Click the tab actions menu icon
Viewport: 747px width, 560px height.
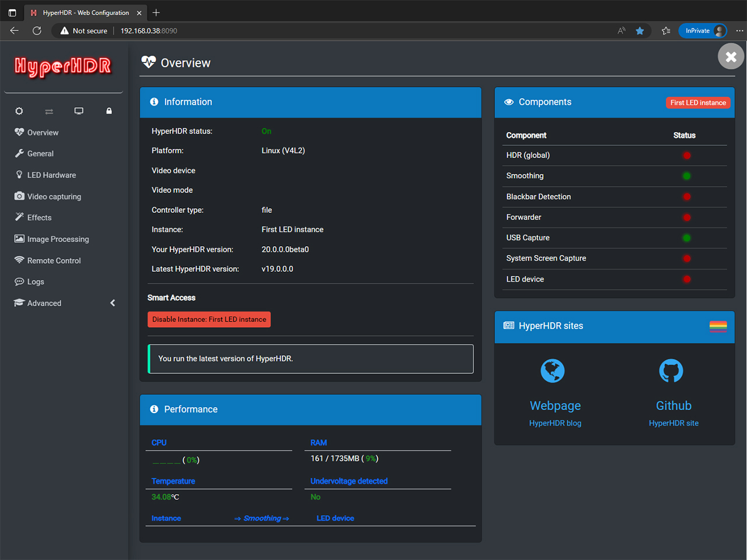(12, 12)
